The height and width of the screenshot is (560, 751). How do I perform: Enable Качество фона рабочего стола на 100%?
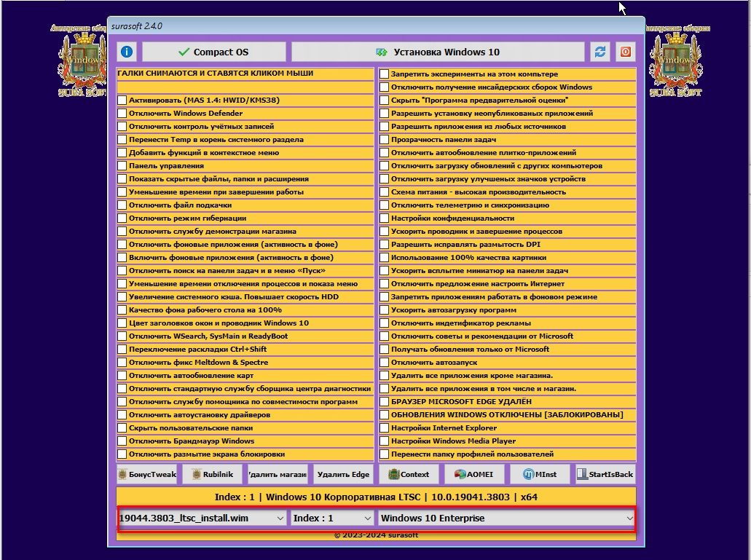pos(122,310)
